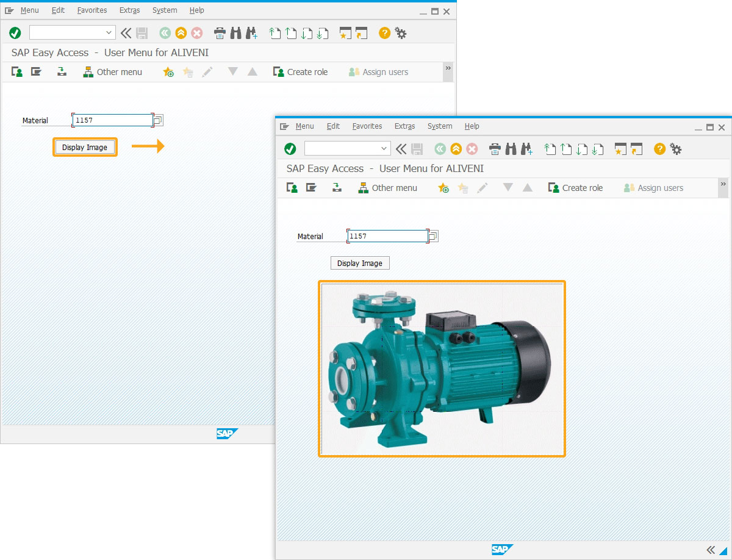732x560 pixels.
Task: Open command field dropdown in back window
Action: click(109, 33)
